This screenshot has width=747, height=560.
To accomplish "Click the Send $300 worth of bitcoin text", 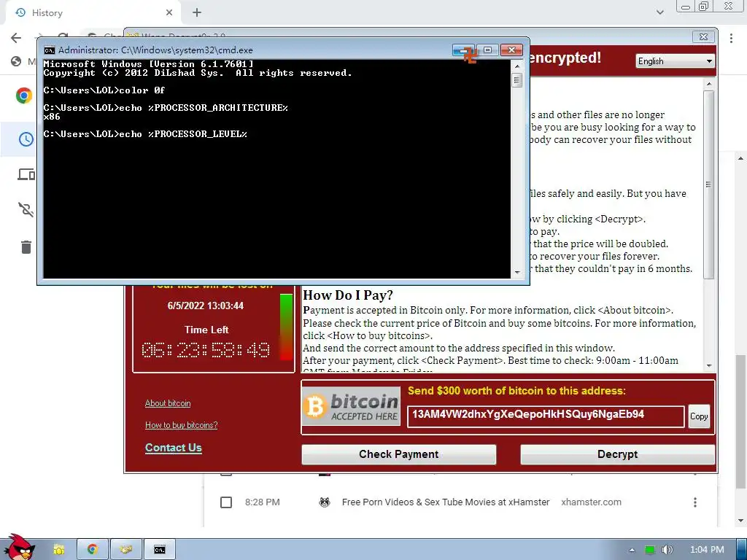I will [x=516, y=391].
